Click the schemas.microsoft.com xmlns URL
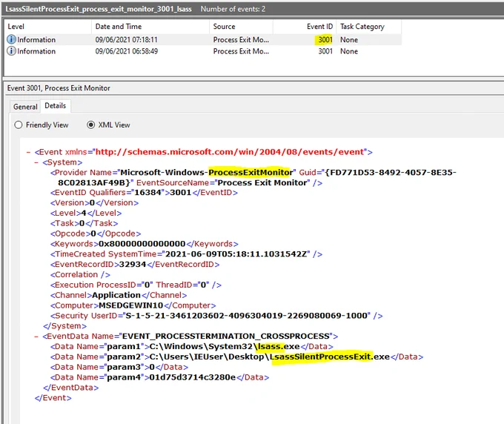This screenshot has width=504, height=424. click(230, 152)
